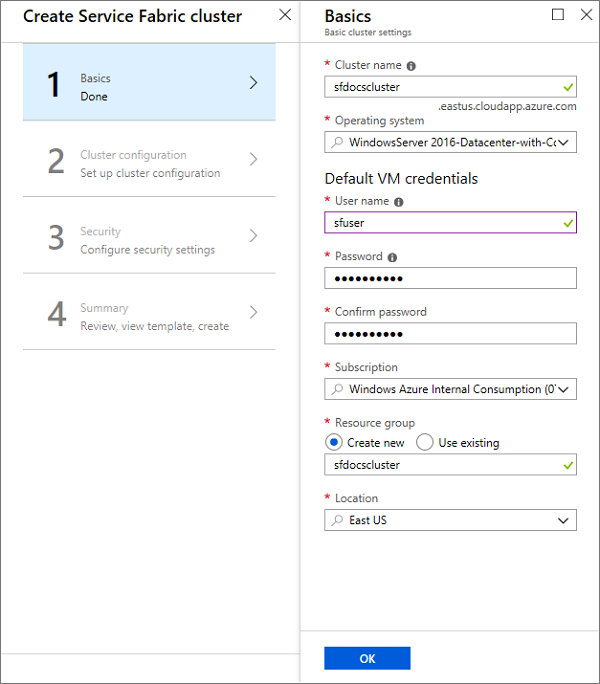The height and width of the screenshot is (684, 600).
Task: Click the Password info icon
Action: [x=392, y=257]
